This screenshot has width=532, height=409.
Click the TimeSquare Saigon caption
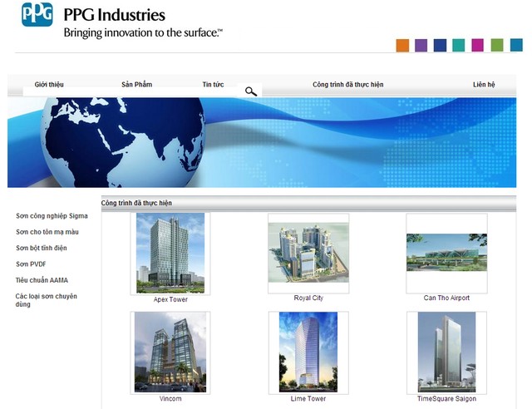tap(446, 398)
